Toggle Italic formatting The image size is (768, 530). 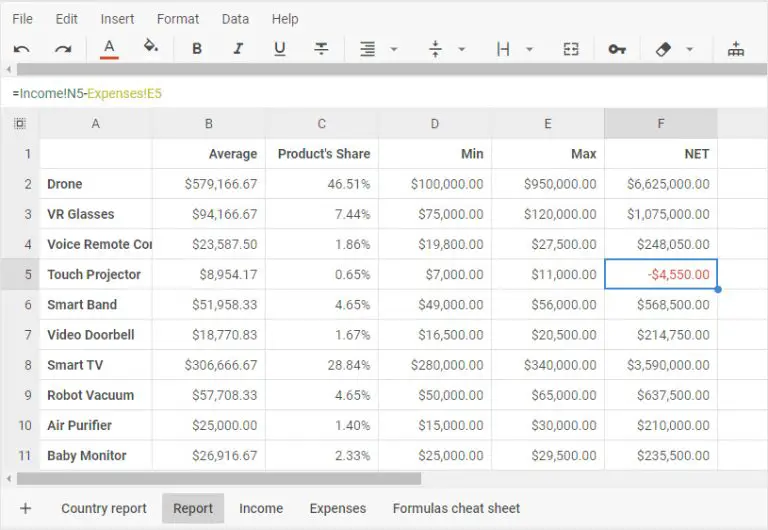pyautogui.click(x=239, y=48)
